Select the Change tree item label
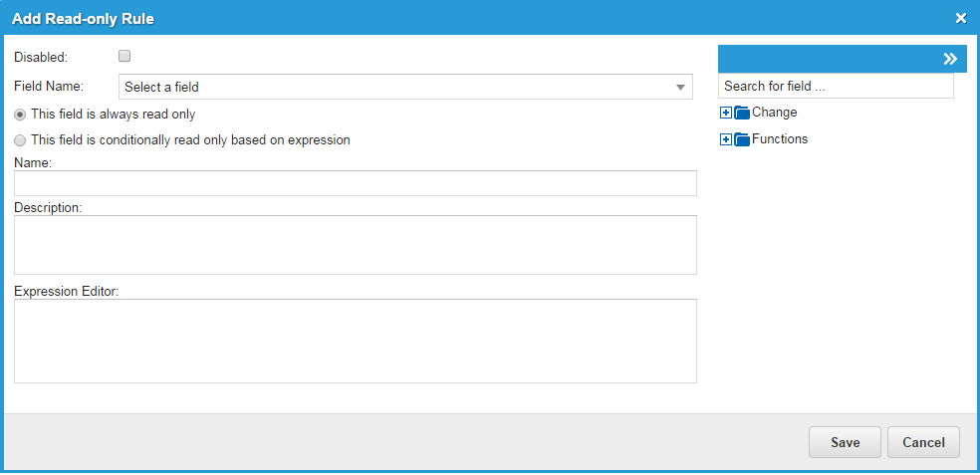 click(775, 113)
